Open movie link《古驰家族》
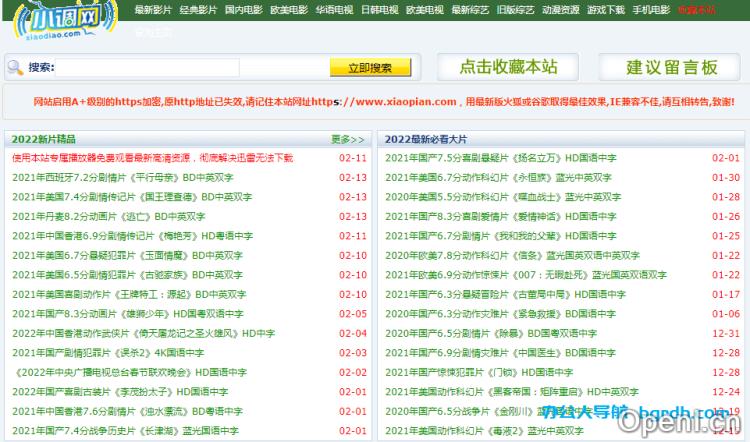The width and height of the screenshot is (750, 442). coord(127,275)
